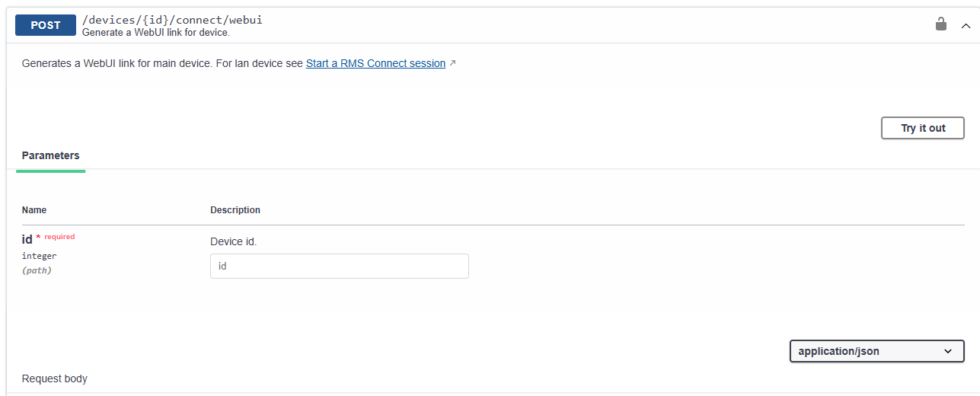Open the Start a RMS Connect session link
This screenshot has height=396, width=980.
[x=375, y=63]
